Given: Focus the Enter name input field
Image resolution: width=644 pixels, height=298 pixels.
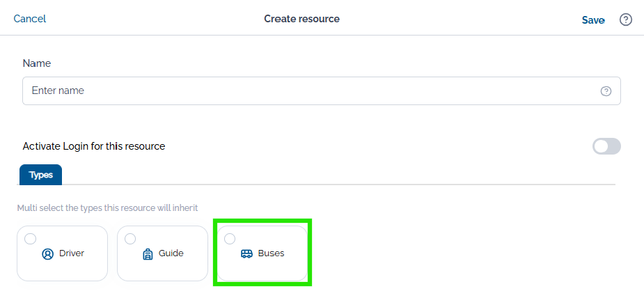Looking at the screenshot, I should [x=321, y=91].
